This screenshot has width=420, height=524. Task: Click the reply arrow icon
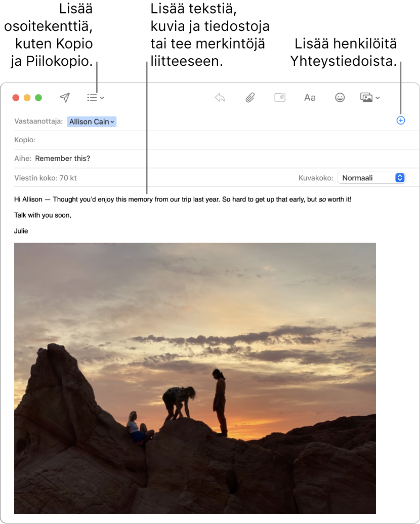220,98
